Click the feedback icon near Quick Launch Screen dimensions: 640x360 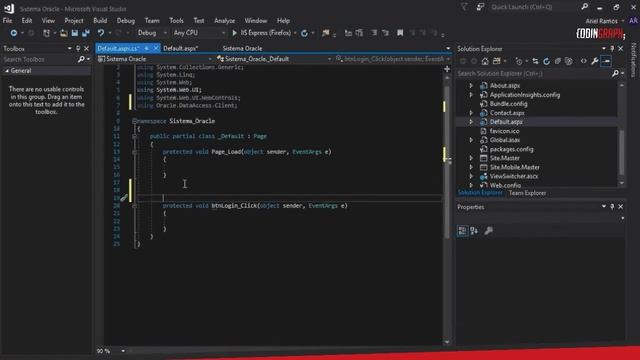(480, 7)
